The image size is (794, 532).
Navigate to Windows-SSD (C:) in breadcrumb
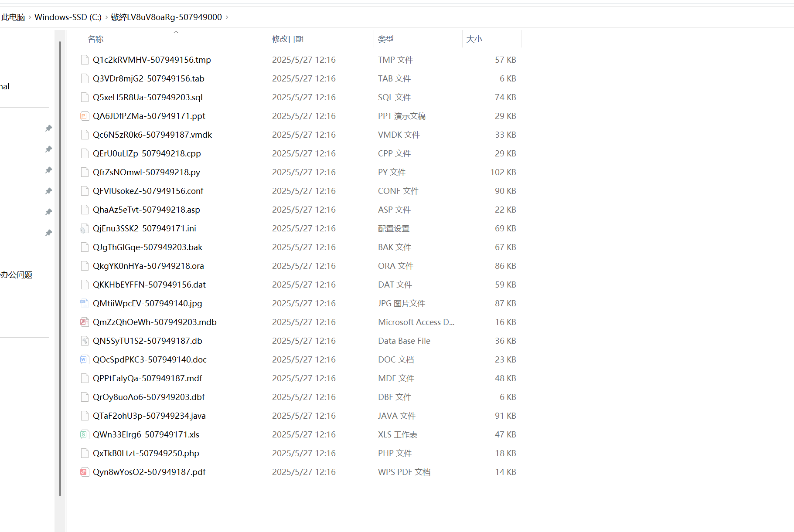point(68,17)
